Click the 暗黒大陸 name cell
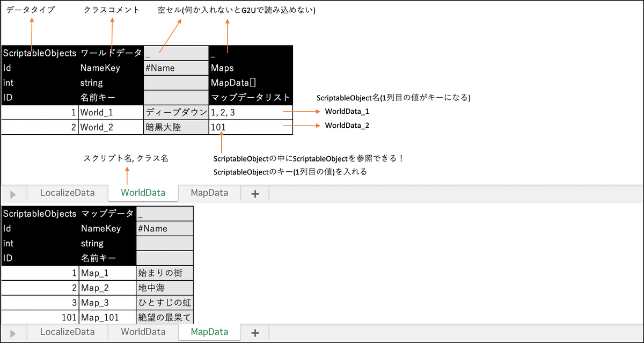 tap(176, 127)
